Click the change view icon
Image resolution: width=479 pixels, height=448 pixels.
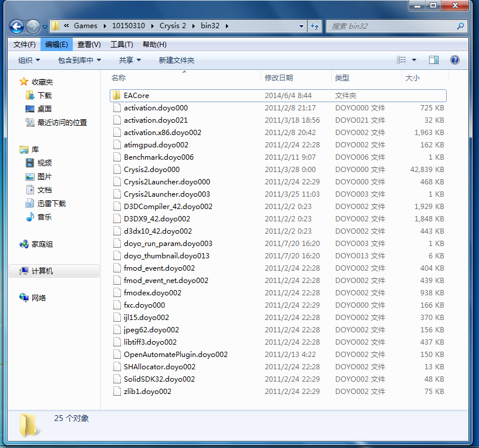coord(401,60)
